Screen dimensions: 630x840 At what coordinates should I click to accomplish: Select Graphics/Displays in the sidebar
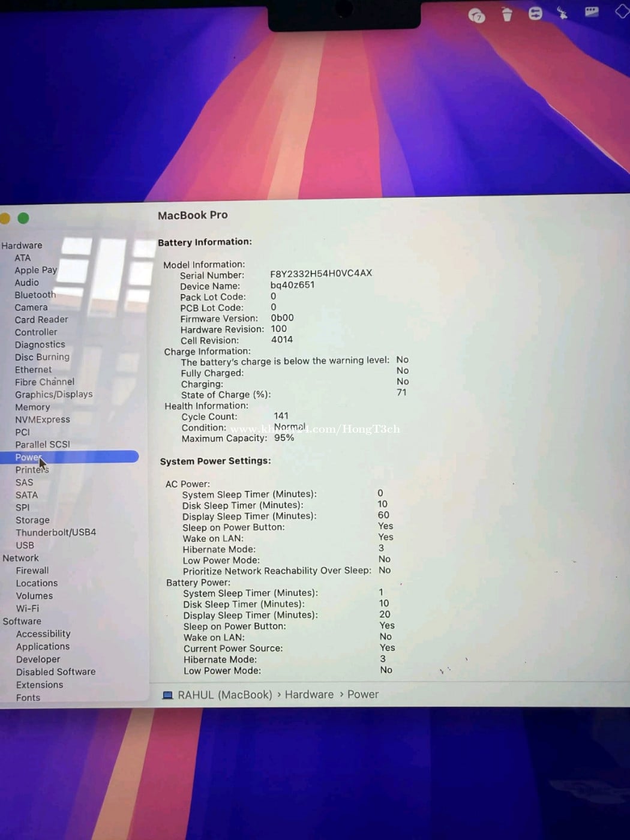coord(54,394)
